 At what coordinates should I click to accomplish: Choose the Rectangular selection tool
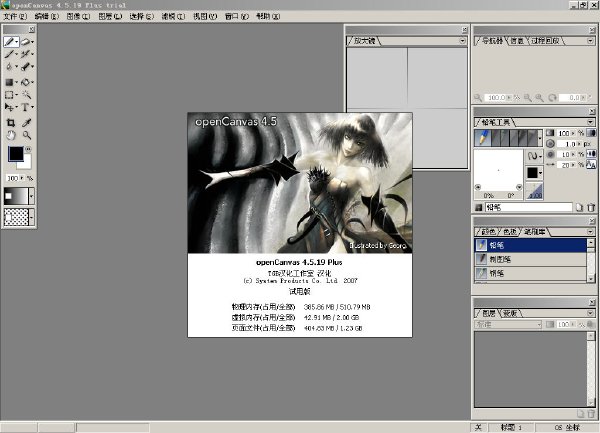(x=9, y=94)
